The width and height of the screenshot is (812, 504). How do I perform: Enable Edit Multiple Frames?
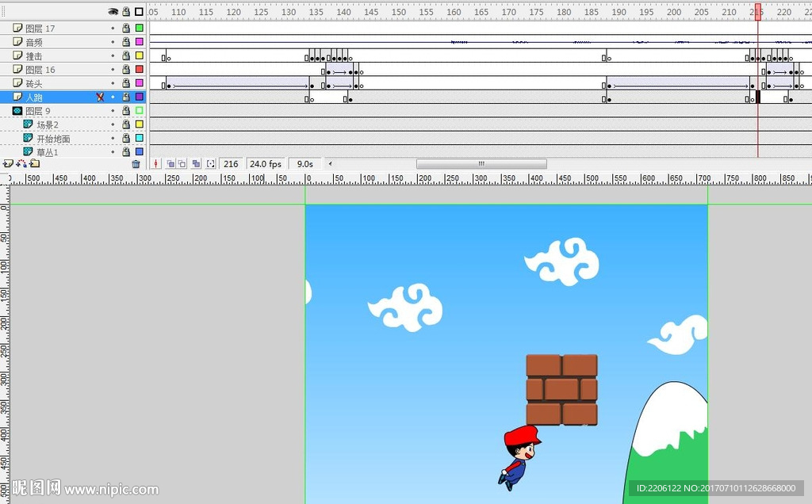click(196, 163)
